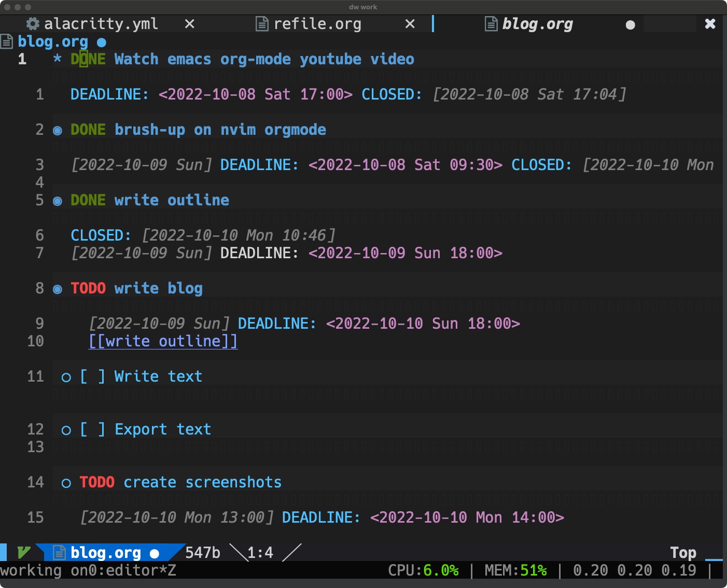Click the DONE keyword on the Watch emacs heading
Screen dimensions: 727x588
tap(88, 59)
